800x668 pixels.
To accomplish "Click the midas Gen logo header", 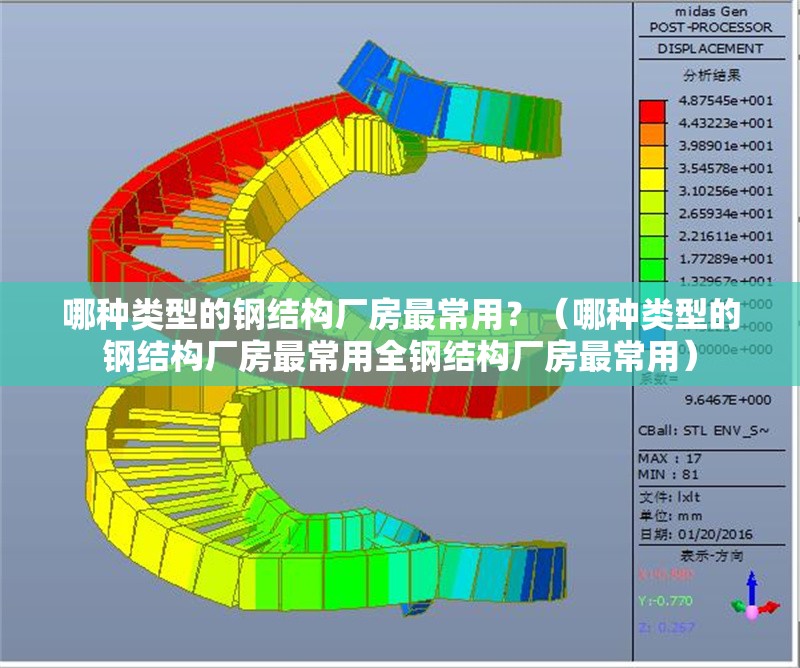I will coord(711,11).
